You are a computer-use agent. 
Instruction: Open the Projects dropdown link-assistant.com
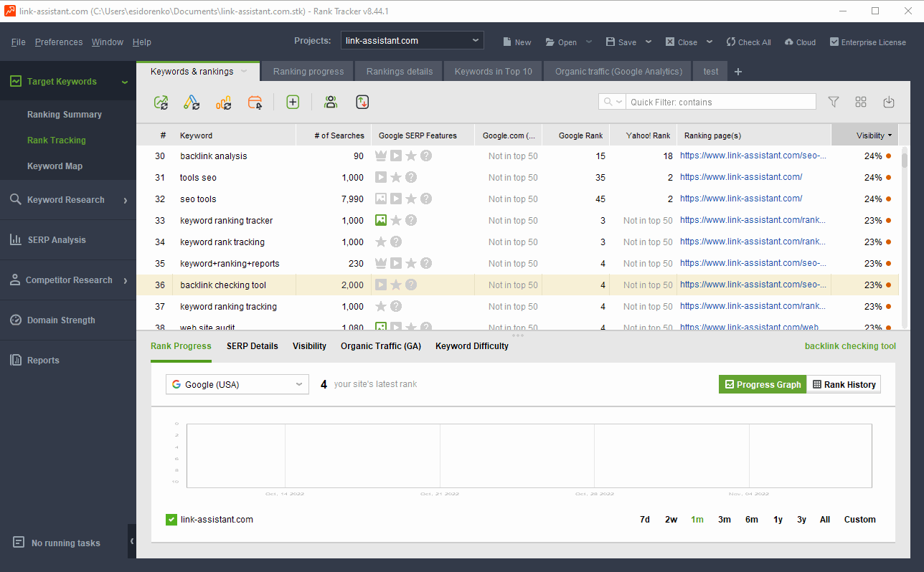tap(412, 41)
